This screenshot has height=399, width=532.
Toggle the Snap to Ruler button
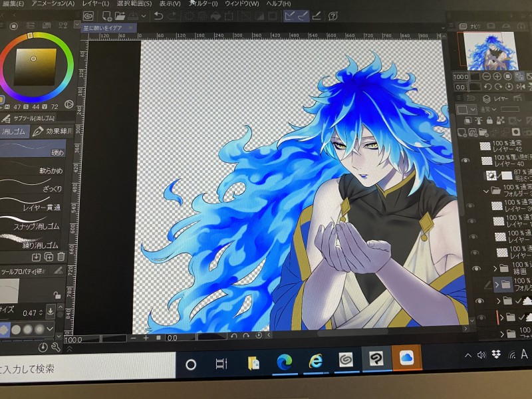[289, 16]
